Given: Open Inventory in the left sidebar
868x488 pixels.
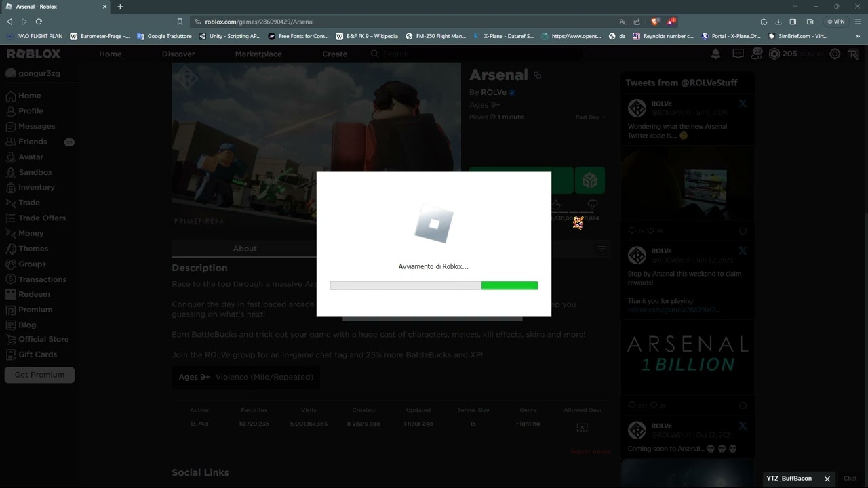Looking at the screenshot, I should [x=36, y=187].
